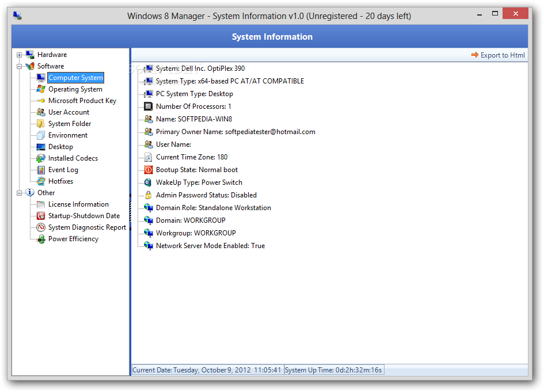Click the app icon in the title bar
This screenshot has width=544, height=392.
(x=17, y=16)
